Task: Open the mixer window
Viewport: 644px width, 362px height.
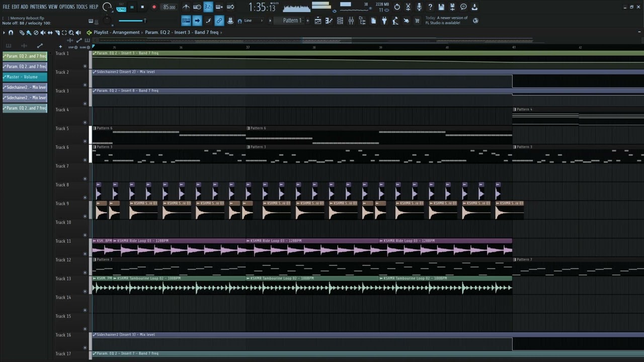Action: [351, 21]
